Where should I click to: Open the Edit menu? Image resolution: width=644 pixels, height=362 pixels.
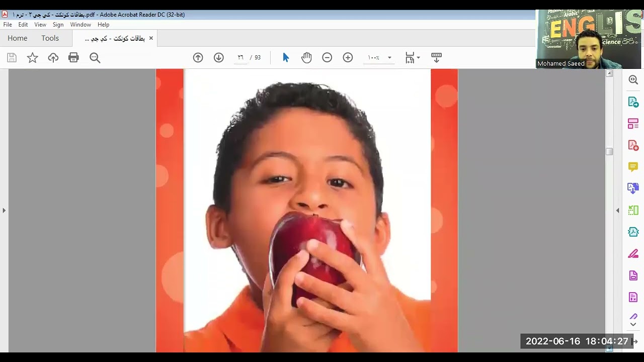click(23, 25)
